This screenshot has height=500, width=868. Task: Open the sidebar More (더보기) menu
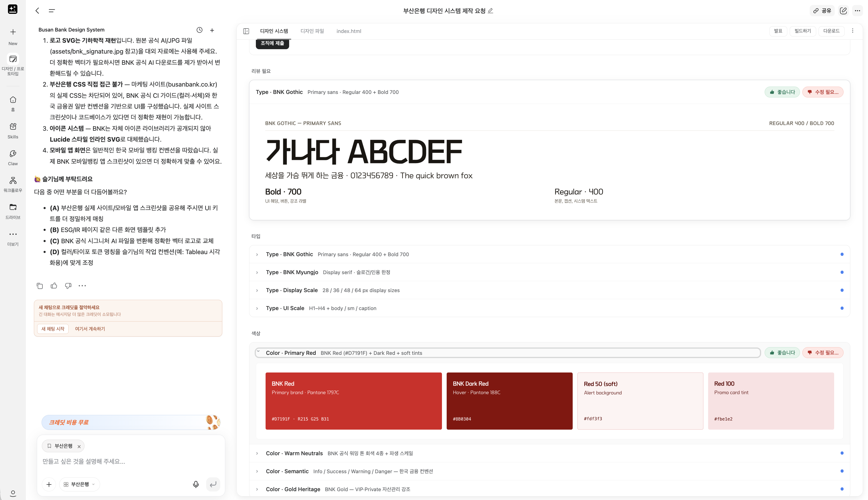pyautogui.click(x=13, y=238)
